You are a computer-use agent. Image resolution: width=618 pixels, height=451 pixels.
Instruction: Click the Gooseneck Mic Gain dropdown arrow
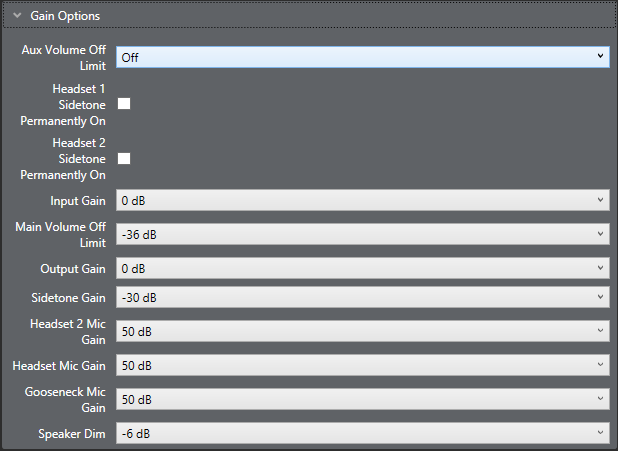click(x=600, y=399)
